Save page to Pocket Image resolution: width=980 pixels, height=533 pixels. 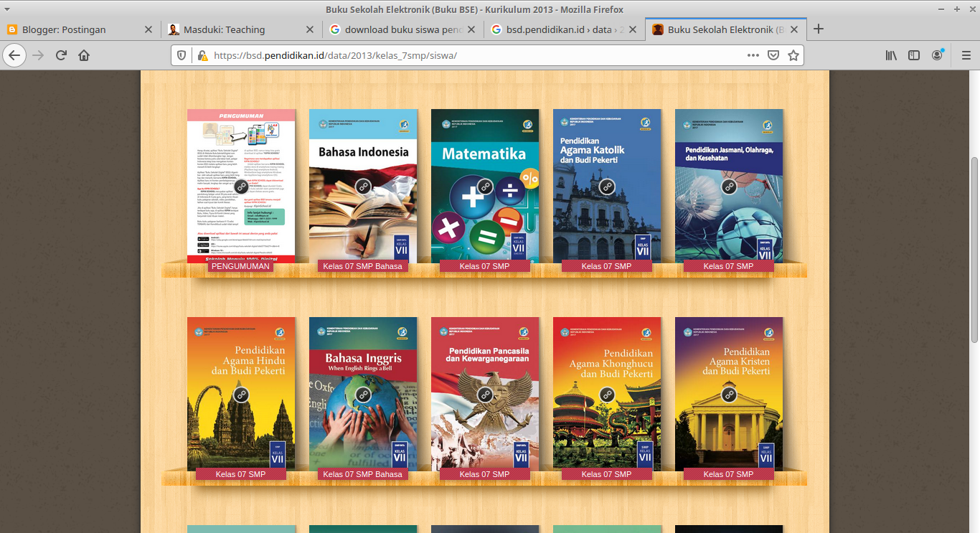(x=773, y=55)
